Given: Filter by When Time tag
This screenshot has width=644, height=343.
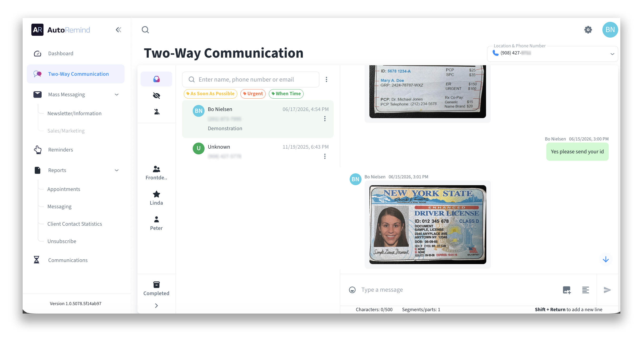Looking at the screenshot, I should point(286,94).
